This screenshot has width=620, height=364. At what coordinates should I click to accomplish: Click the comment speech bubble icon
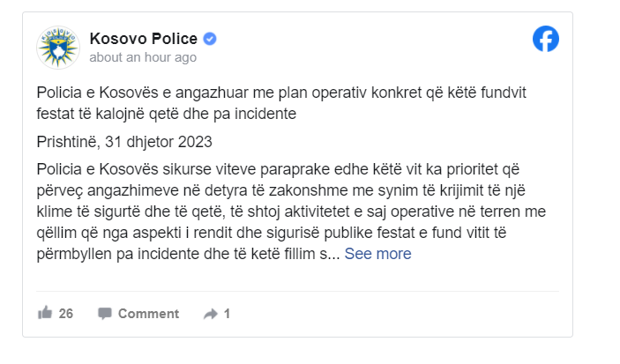[x=105, y=314]
